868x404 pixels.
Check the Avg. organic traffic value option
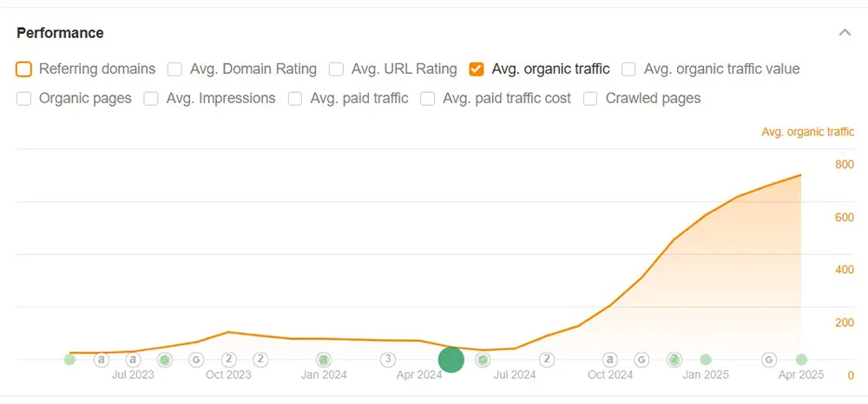[629, 68]
